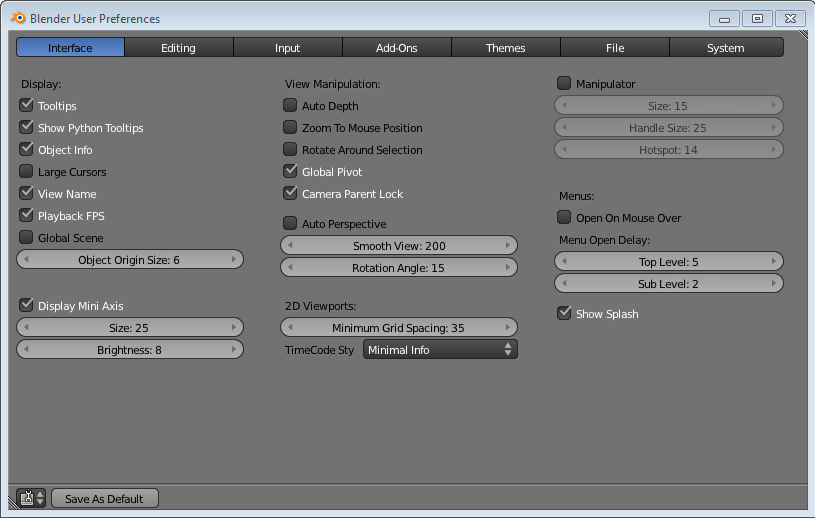
Task: Disable Playback FPS display
Action: click(x=26, y=215)
